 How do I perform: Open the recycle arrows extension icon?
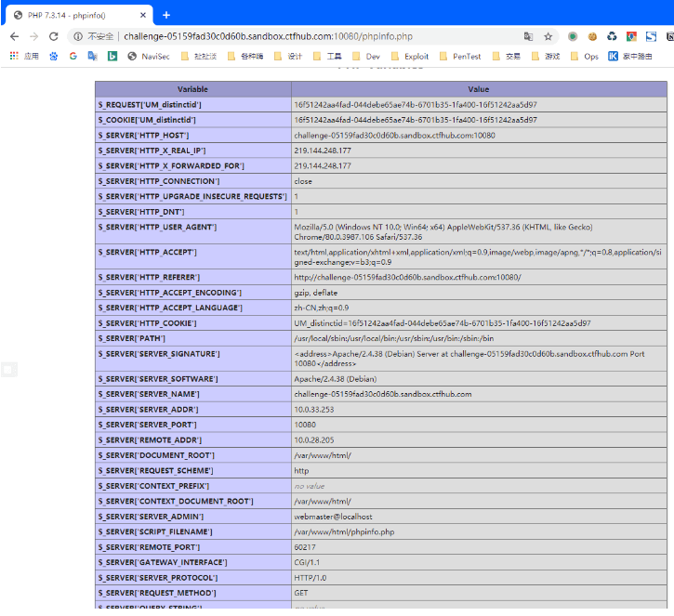click(x=612, y=36)
